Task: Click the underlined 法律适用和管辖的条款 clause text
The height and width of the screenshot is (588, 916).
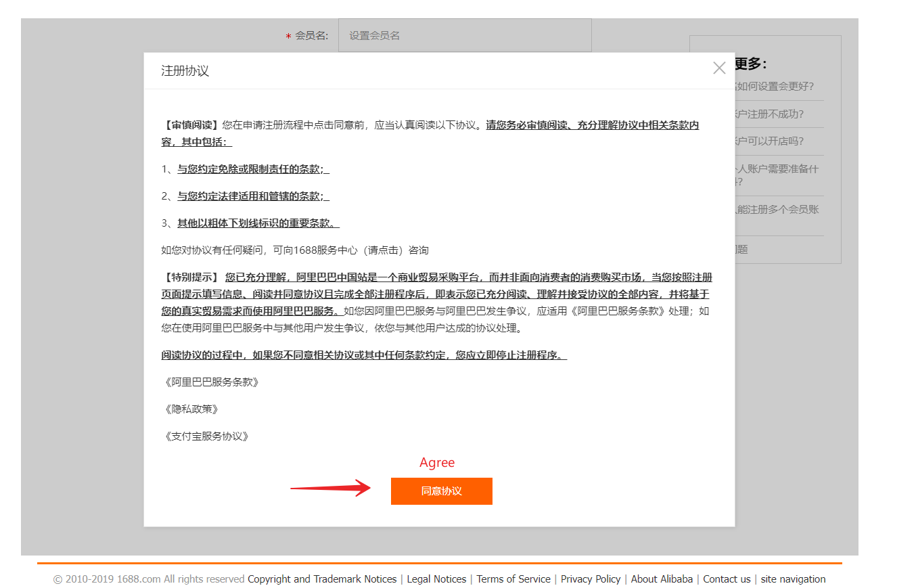Action: [x=248, y=196]
